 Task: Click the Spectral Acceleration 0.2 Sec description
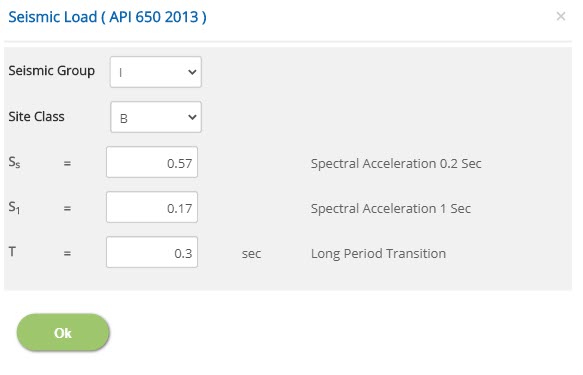(x=396, y=164)
